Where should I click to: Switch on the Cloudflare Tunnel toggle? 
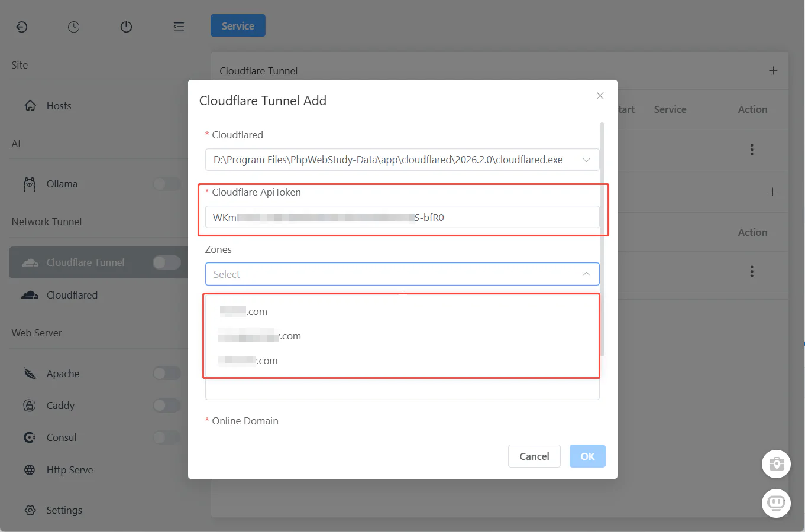pos(166,262)
